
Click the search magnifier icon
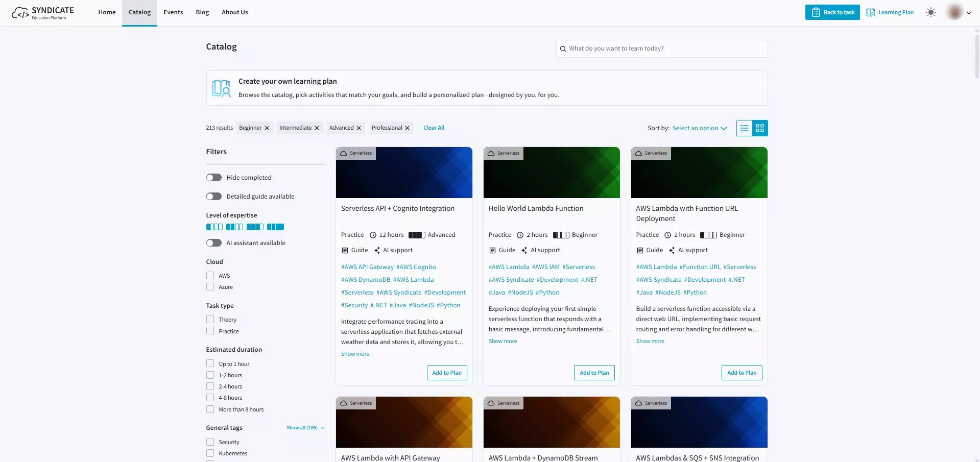click(x=563, y=49)
